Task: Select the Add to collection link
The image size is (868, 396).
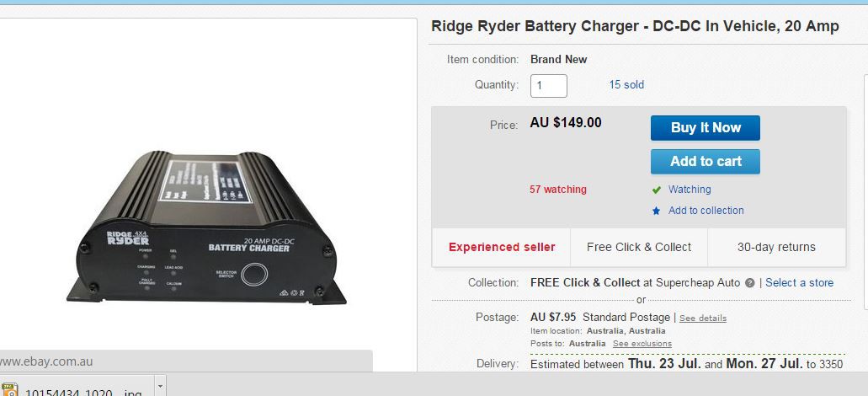Action: click(x=706, y=211)
